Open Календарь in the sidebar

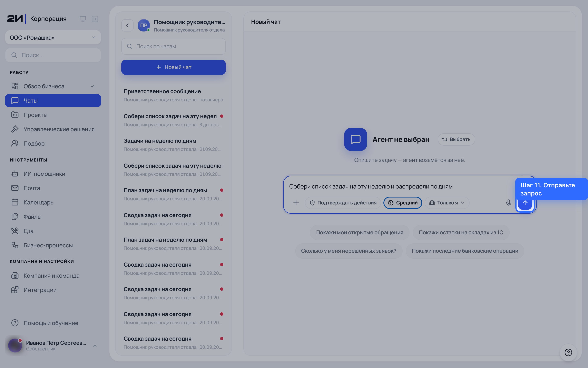click(x=53, y=202)
